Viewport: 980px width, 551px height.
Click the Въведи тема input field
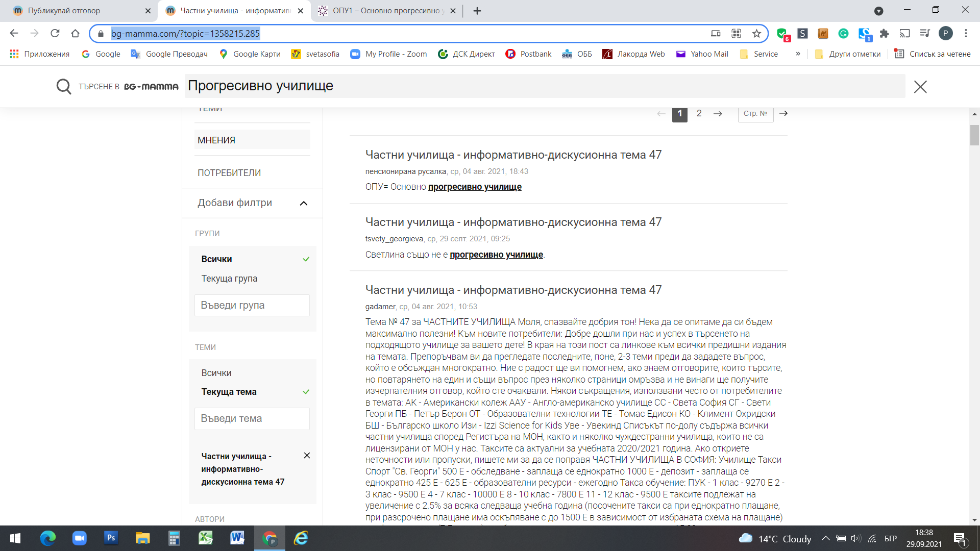(x=252, y=418)
